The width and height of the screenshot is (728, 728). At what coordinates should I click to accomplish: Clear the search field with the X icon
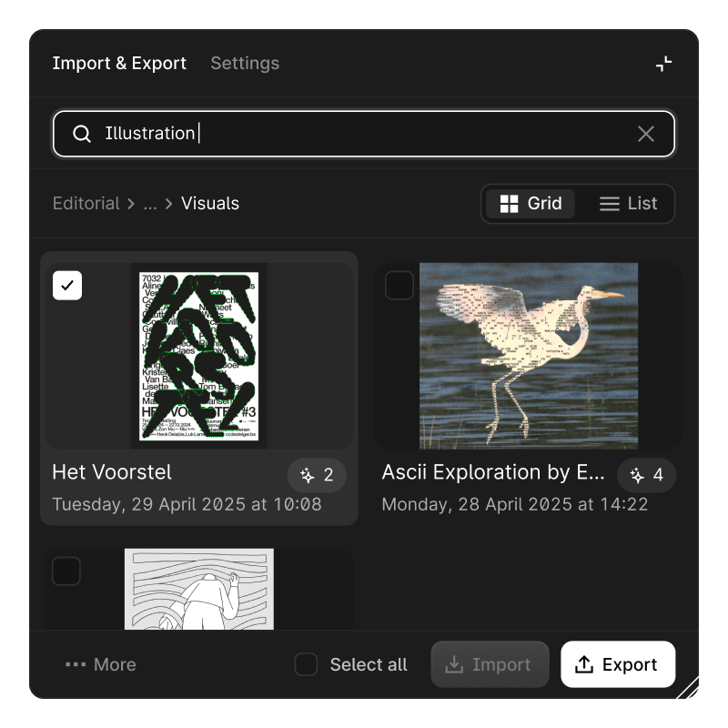pyautogui.click(x=646, y=134)
